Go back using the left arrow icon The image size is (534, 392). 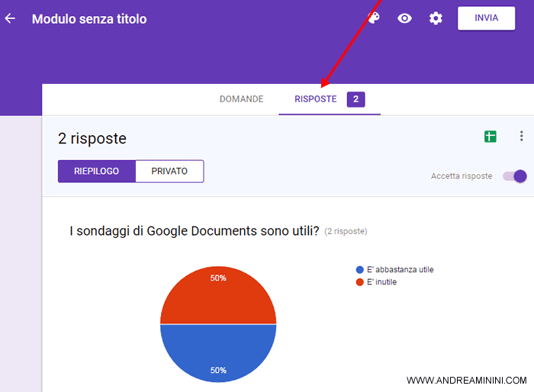(x=10, y=18)
